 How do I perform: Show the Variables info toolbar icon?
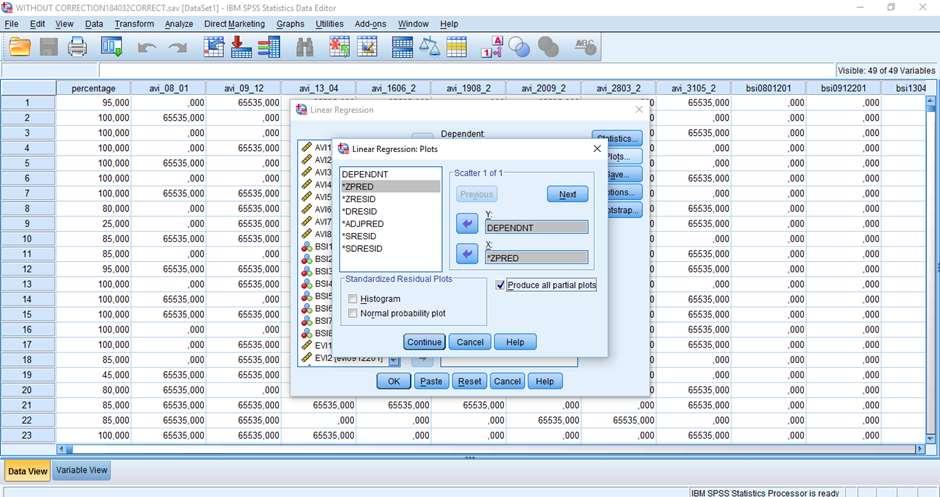coord(269,47)
